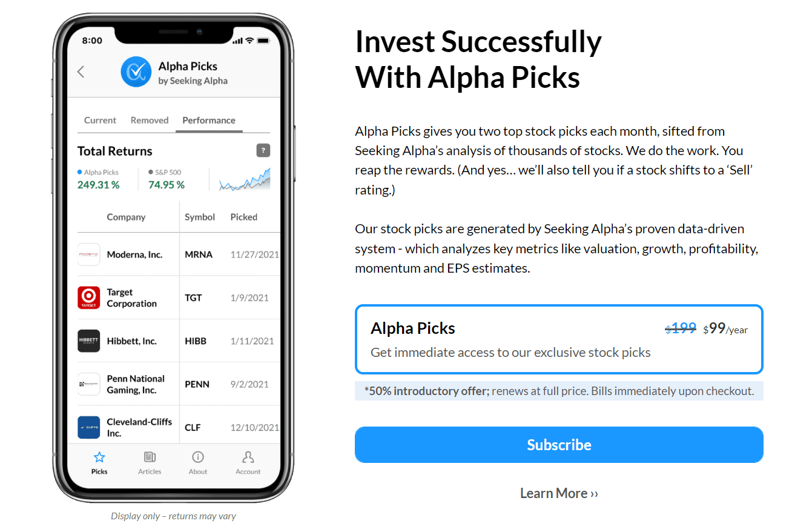Click the question mark help icon
Image resolution: width=812 pixels, height=532 pixels.
(263, 151)
